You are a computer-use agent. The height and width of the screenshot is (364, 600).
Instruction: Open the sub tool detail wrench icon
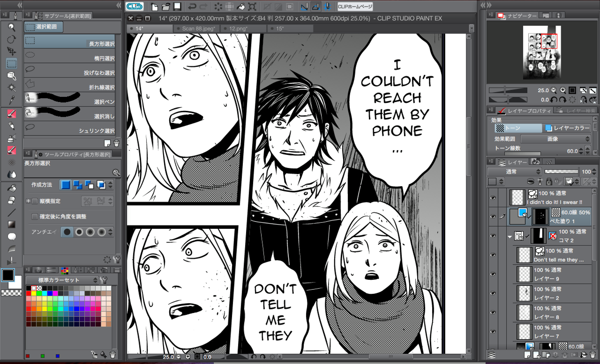coord(117,259)
